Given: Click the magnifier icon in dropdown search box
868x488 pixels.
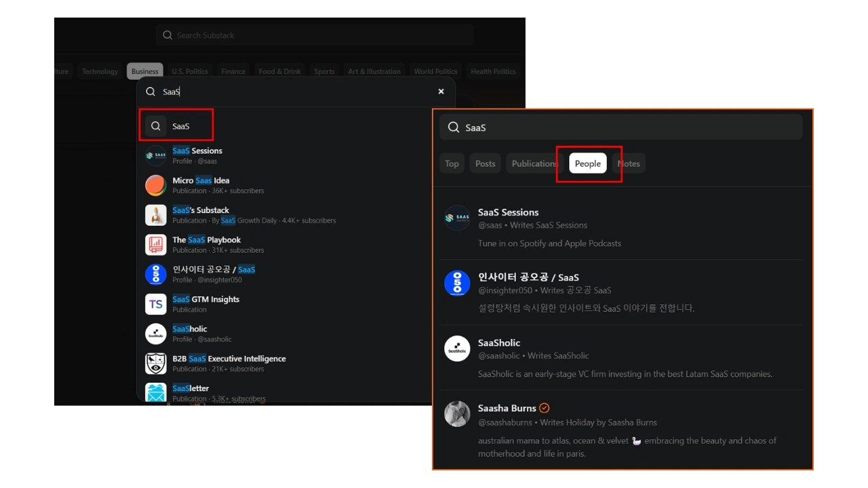Looking at the screenshot, I should pyautogui.click(x=151, y=91).
